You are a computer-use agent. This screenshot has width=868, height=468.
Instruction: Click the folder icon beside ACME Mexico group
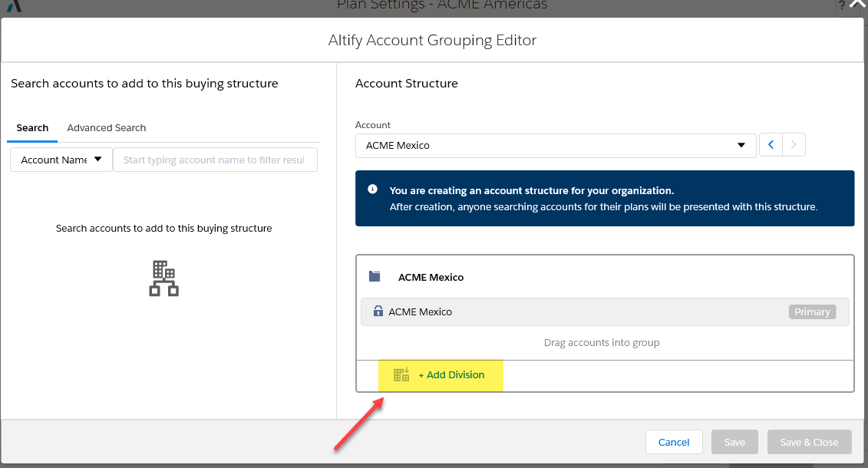[375, 276]
